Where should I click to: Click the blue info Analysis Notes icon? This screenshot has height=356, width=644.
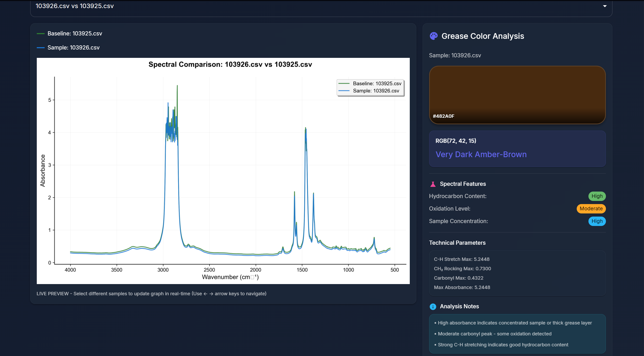pyautogui.click(x=433, y=307)
